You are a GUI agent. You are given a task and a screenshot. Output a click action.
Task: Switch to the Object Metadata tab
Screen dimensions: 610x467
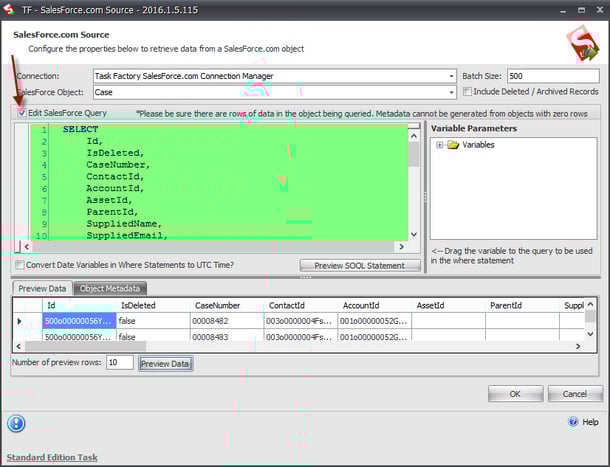pyautogui.click(x=110, y=288)
